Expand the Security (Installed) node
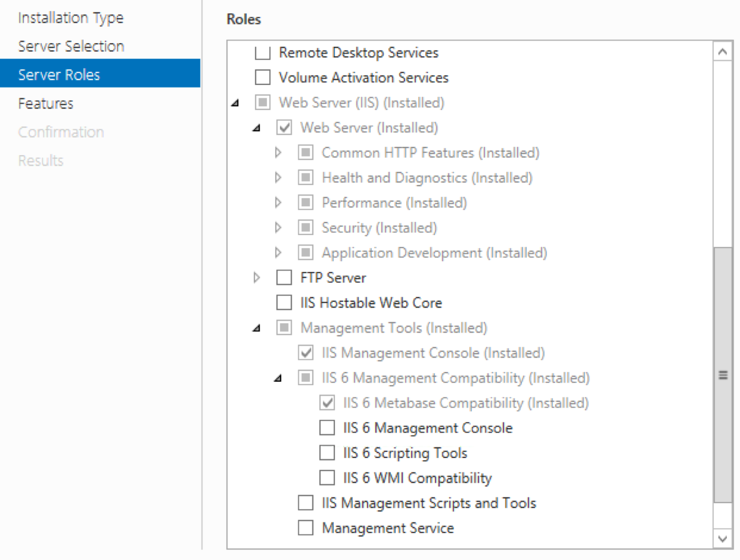740x560 pixels. 278,227
